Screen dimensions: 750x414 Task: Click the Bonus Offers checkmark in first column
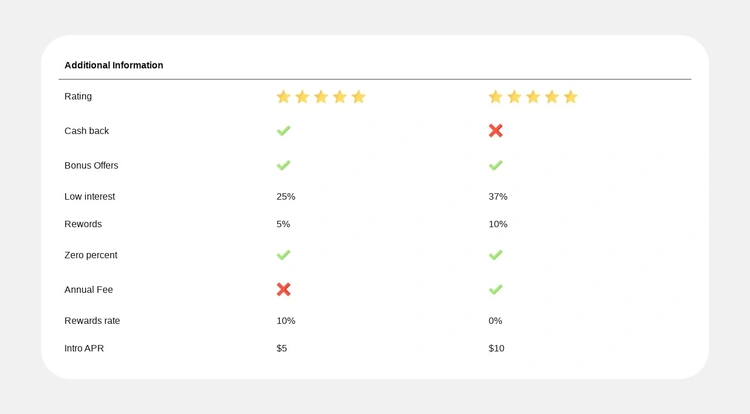[x=284, y=165]
